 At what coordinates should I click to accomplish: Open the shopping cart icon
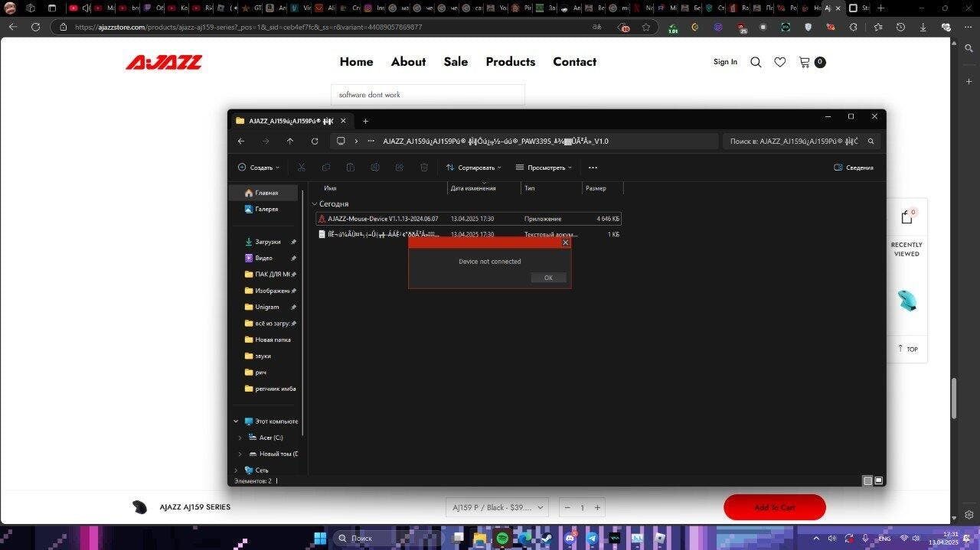[805, 62]
